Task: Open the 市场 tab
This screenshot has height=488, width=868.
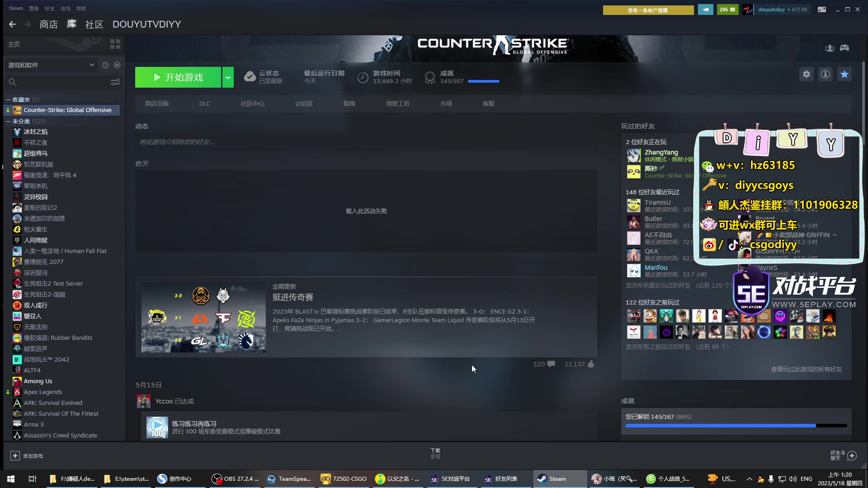Action: tap(446, 103)
